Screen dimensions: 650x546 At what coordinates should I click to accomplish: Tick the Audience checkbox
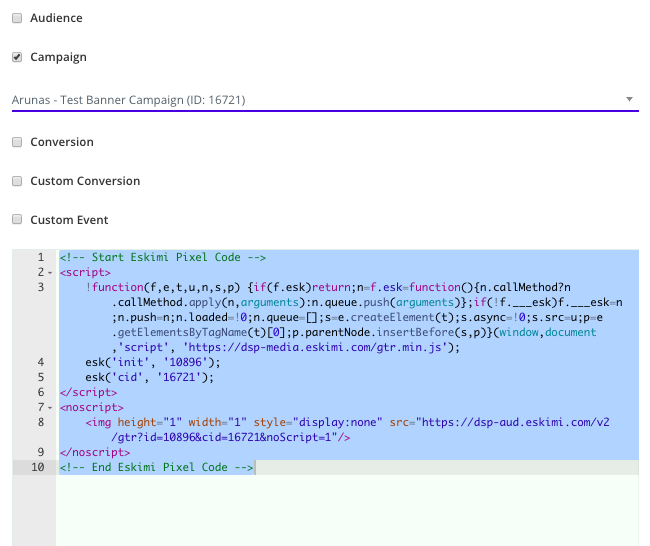tap(17, 18)
